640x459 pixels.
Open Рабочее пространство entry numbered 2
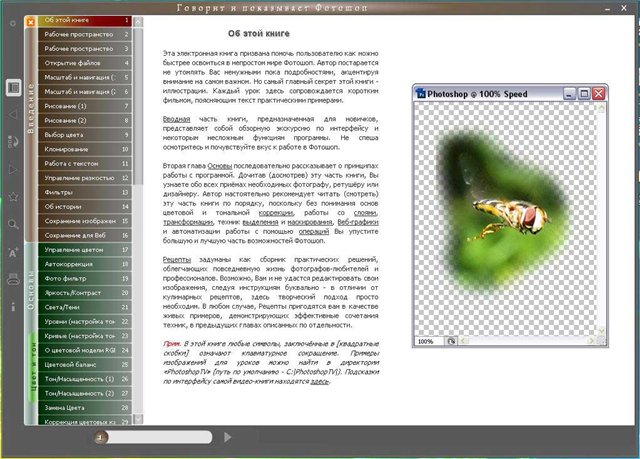(84, 34)
